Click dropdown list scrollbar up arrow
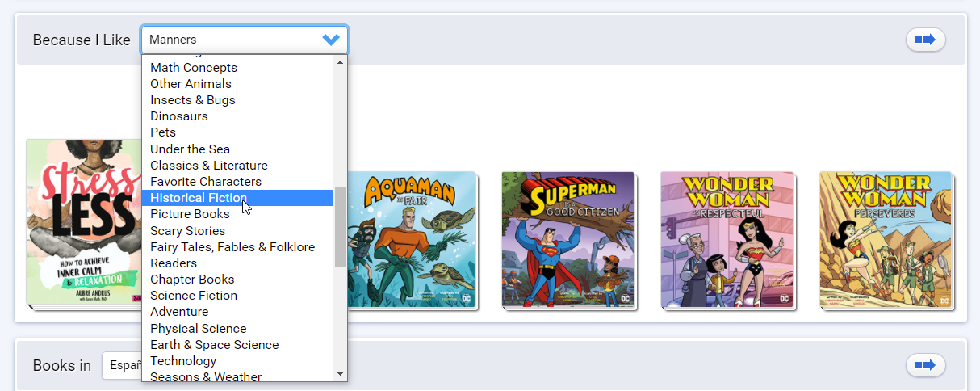 [x=340, y=62]
